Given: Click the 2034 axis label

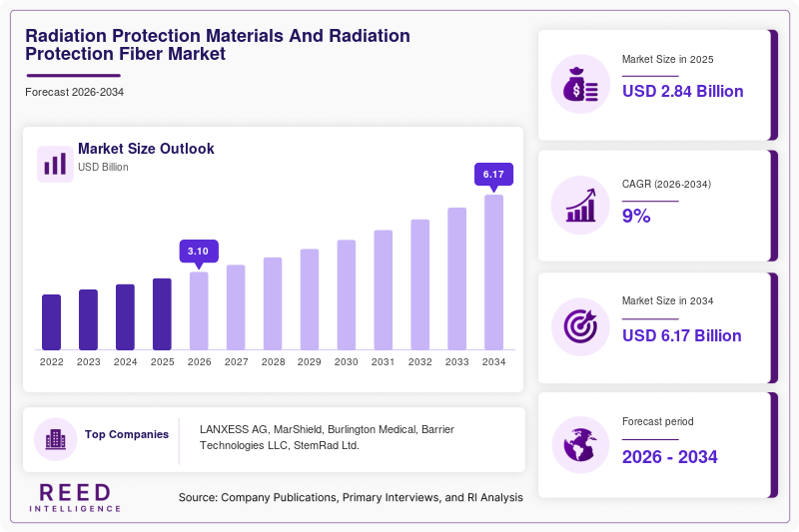Looking at the screenshot, I should click(x=493, y=362).
